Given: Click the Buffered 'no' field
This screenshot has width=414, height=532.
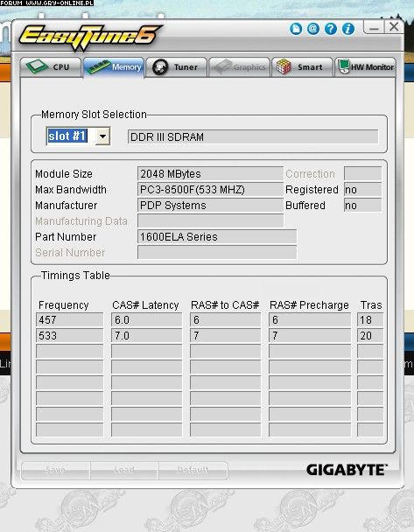Looking at the screenshot, I should [362, 206].
